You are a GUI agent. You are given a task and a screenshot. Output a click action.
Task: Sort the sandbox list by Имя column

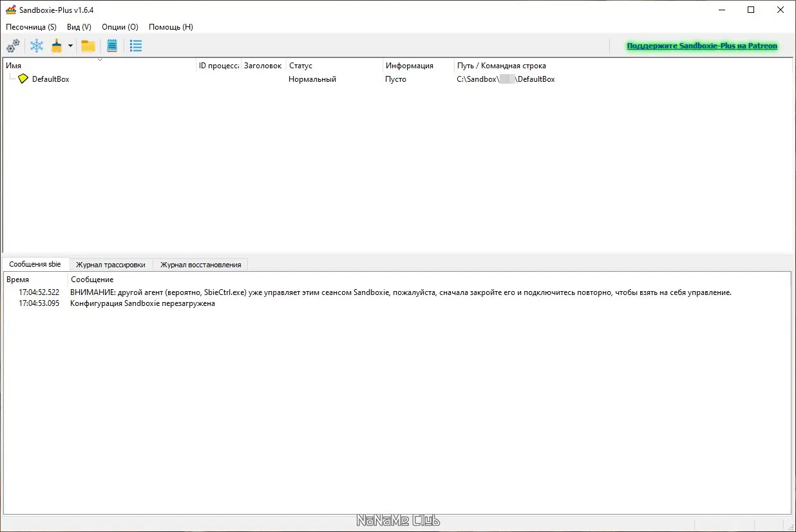100,66
